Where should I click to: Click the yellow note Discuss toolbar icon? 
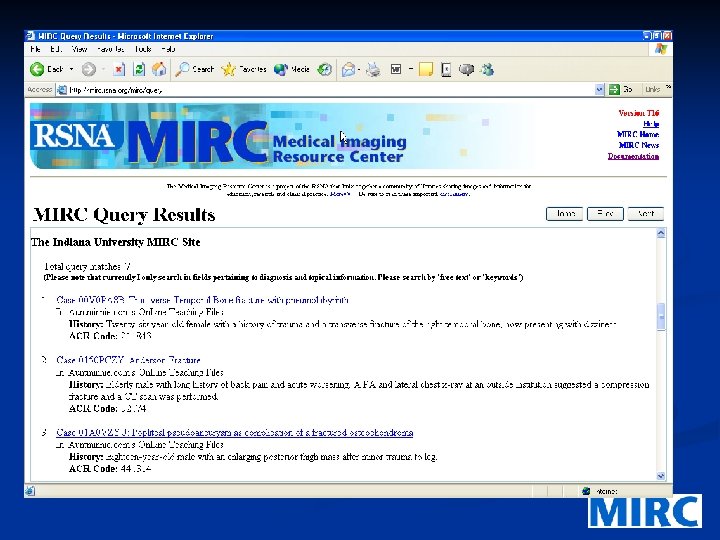[426, 69]
